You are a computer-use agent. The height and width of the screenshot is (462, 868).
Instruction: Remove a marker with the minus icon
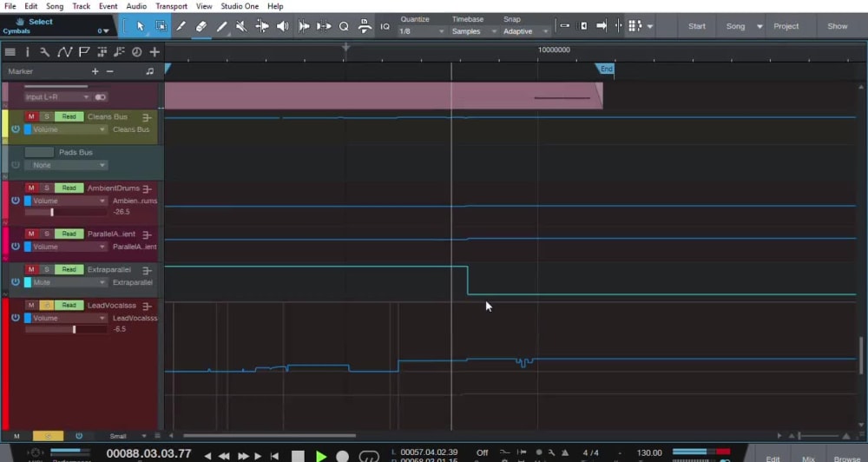[x=109, y=71]
